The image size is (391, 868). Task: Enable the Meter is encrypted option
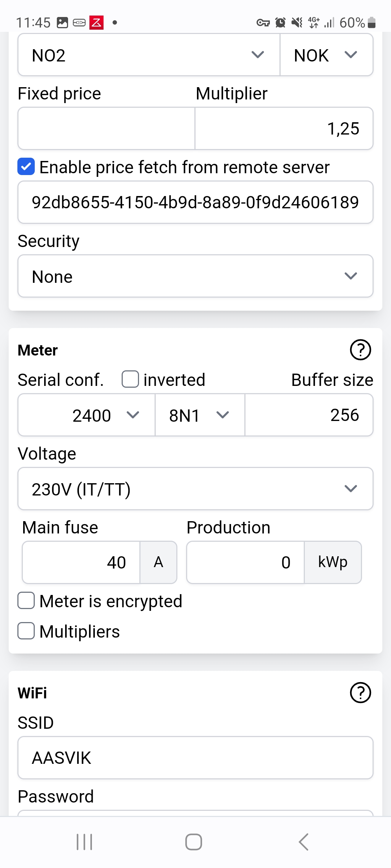(x=26, y=601)
